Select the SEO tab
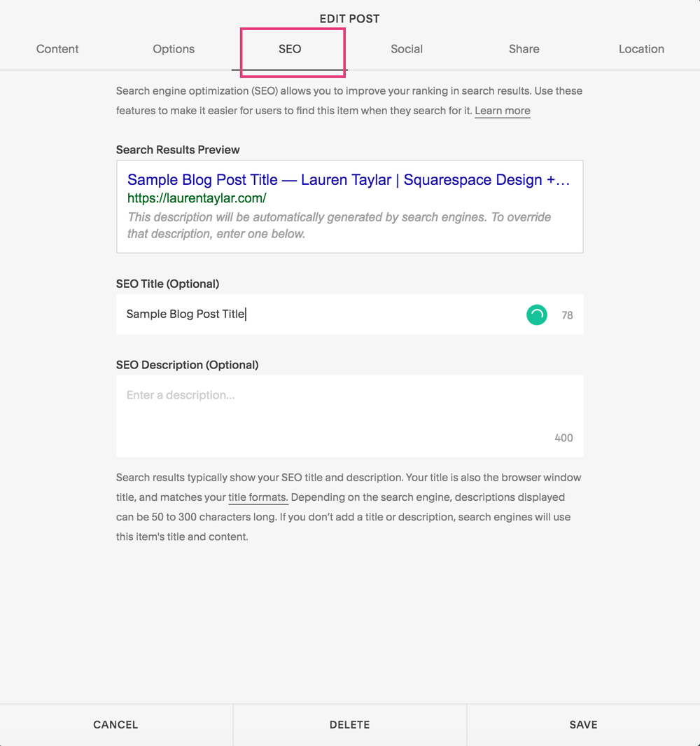This screenshot has width=700, height=746. point(290,49)
